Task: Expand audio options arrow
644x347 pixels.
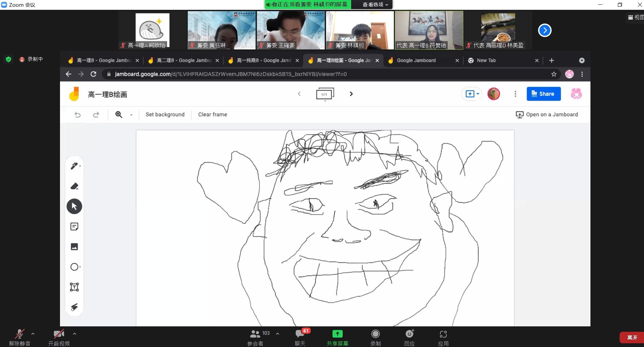Action: coord(33,334)
